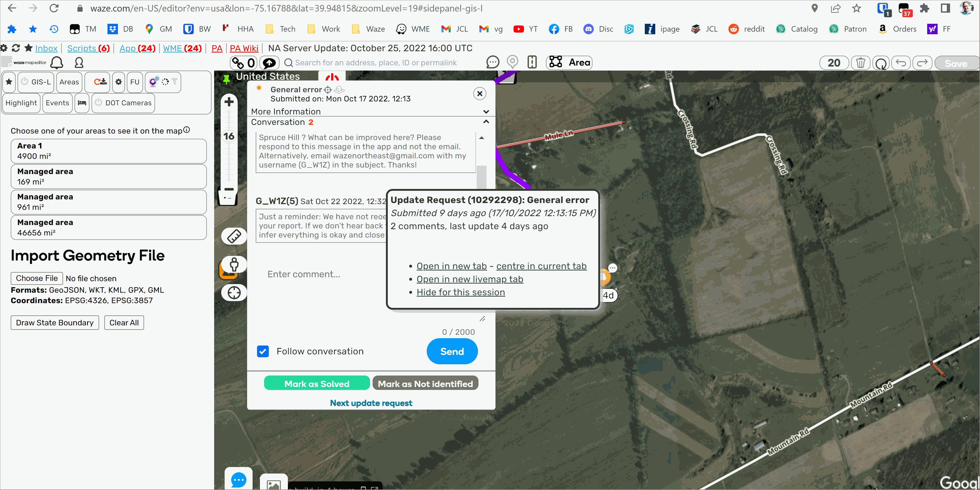This screenshot has width=980, height=490.
Task: Open the Area dropdown in toolbar
Action: pos(569,62)
